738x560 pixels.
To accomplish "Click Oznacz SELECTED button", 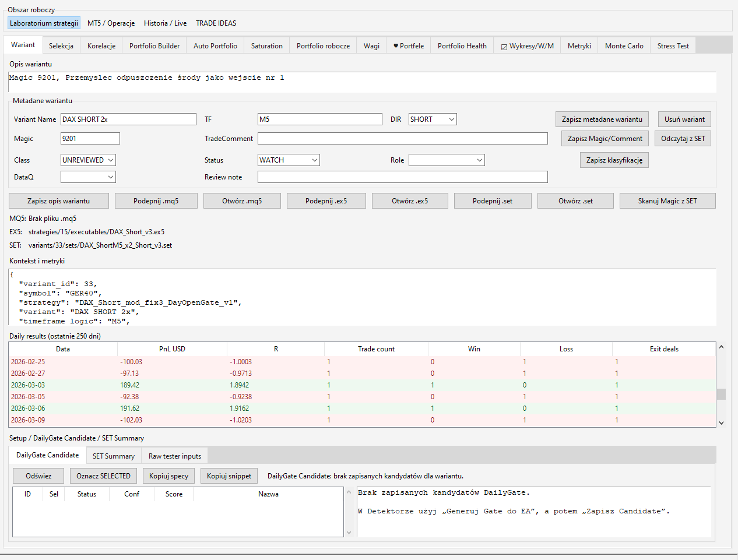I will 104,476.
